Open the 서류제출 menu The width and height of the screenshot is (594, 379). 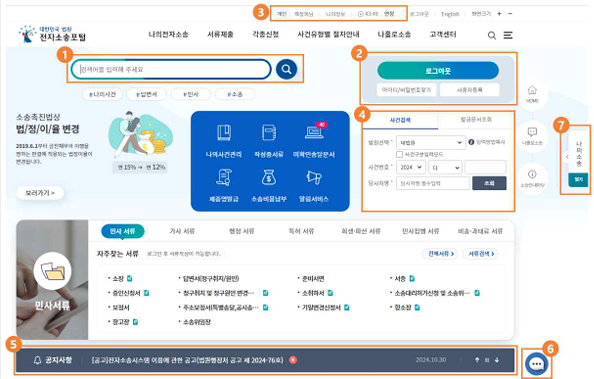[x=220, y=34]
